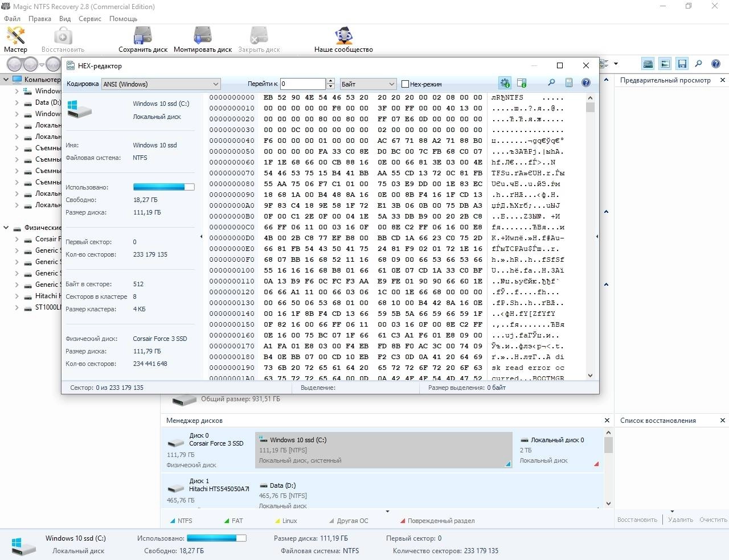Increment the Перейти к stepper up arrow
The width and height of the screenshot is (729, 560).
(x=330, y=81)
